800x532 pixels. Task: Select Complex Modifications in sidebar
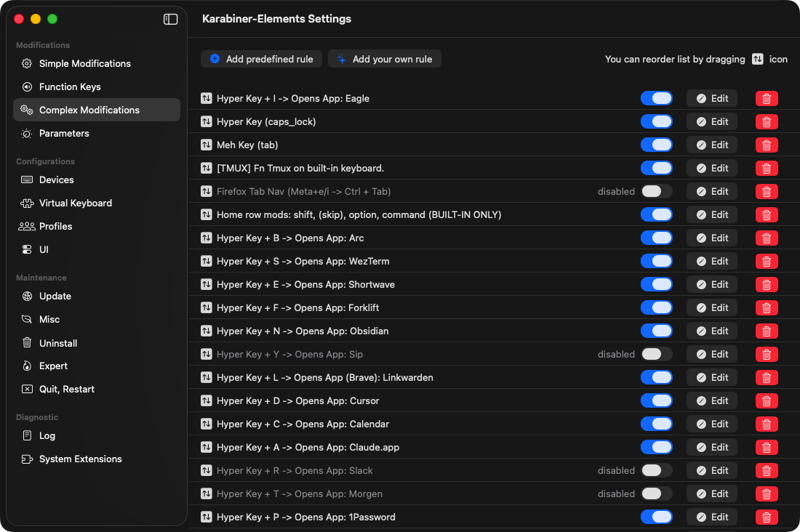pos(97,110)
